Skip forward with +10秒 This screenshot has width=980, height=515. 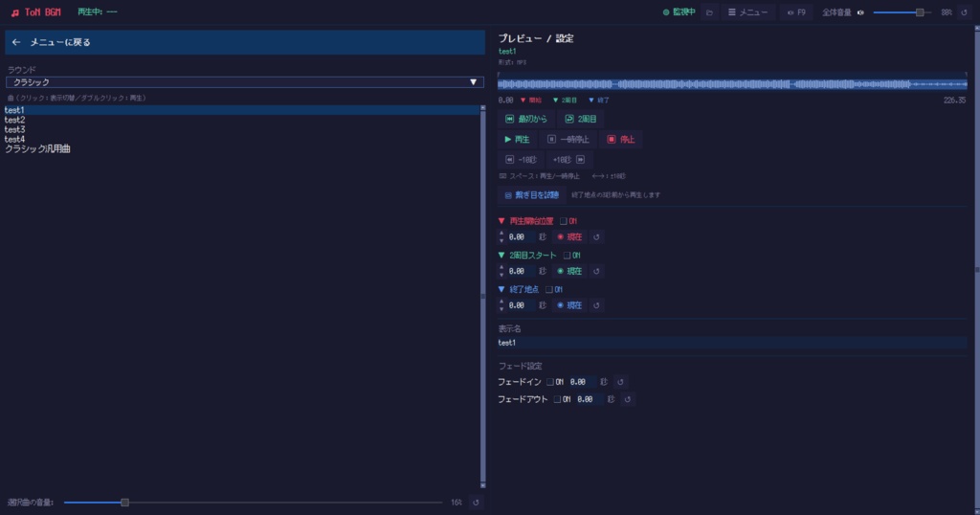(x=568, y=159)
